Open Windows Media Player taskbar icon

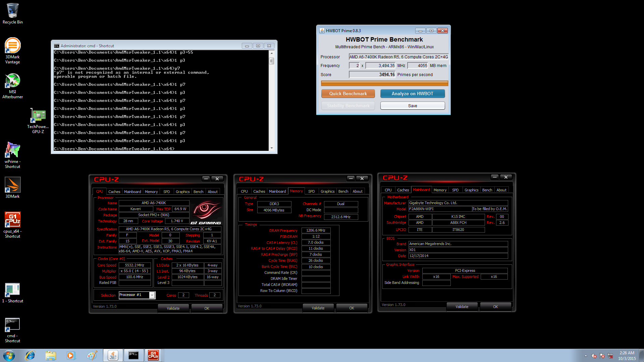[x=71, y=355]
